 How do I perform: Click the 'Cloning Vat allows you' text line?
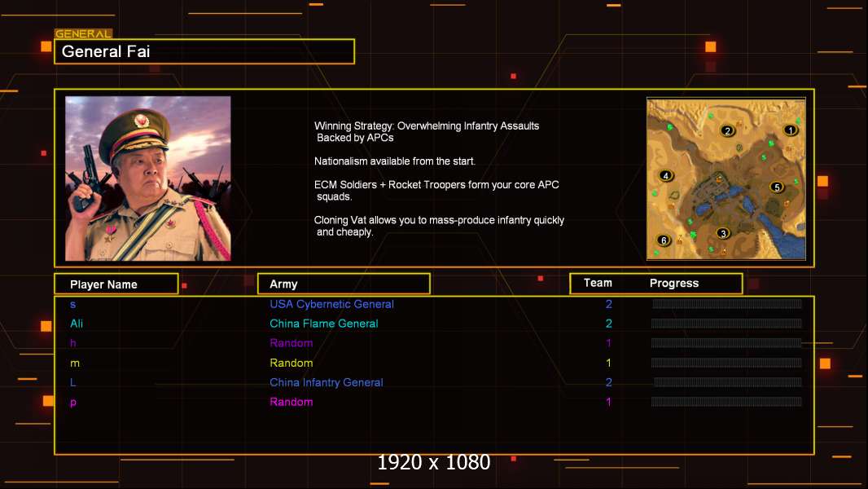tap(439, 220)
